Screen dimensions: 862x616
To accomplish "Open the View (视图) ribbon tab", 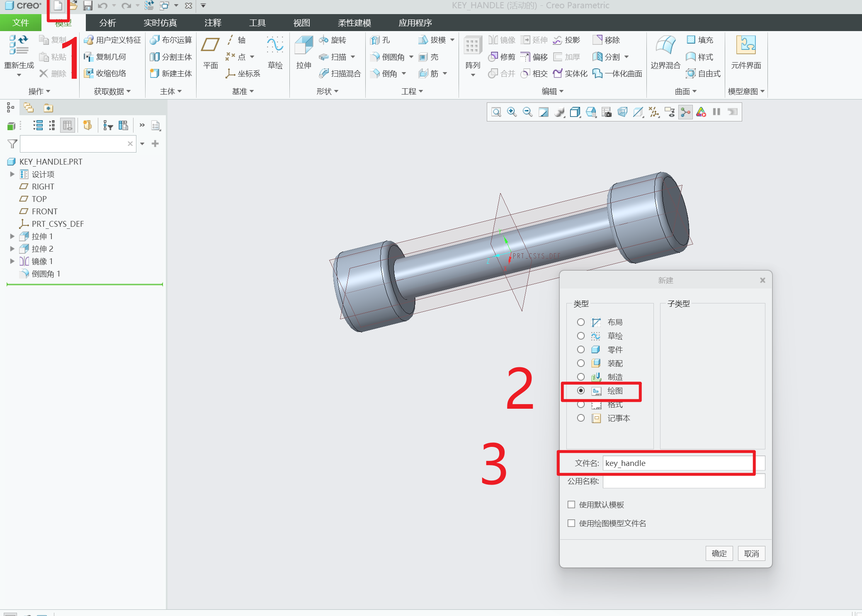I will tap(301, 23).
